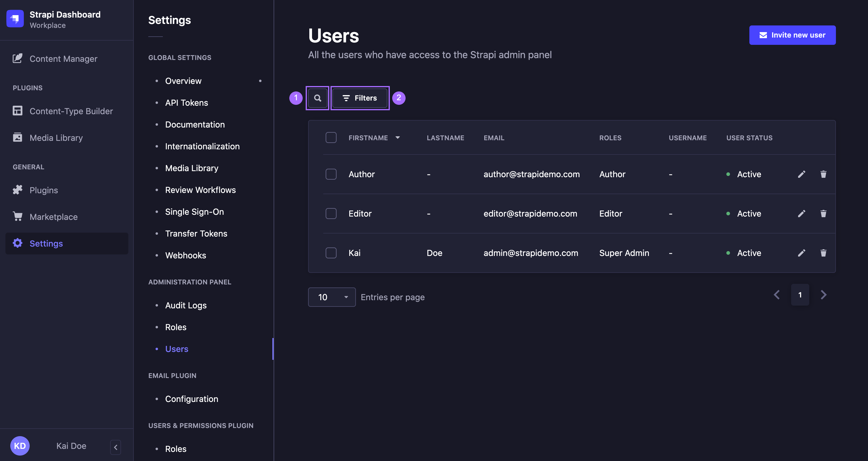This screenshot has height=461, width=868.
Task: Open the Filters dropdown
Action: tap(360, 98)
